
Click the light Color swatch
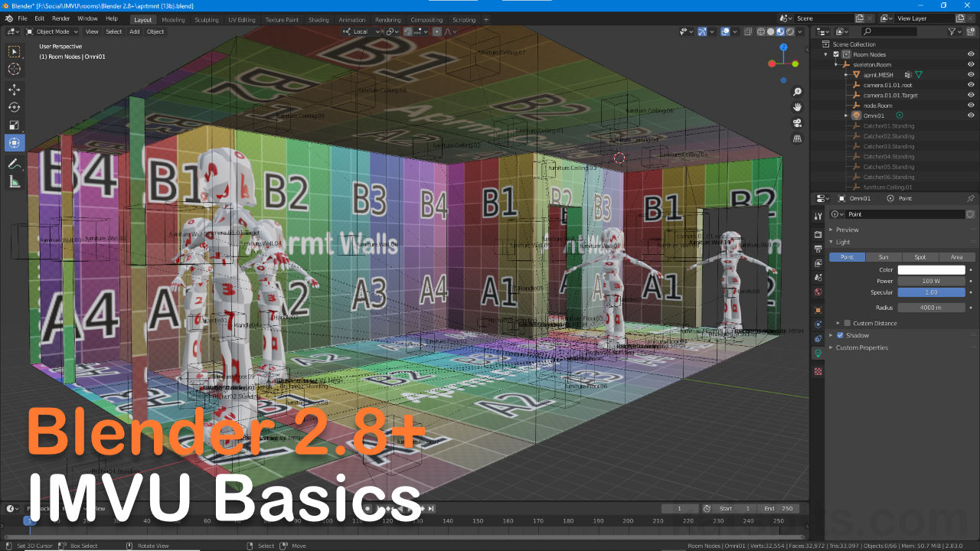tap(931, 269)
